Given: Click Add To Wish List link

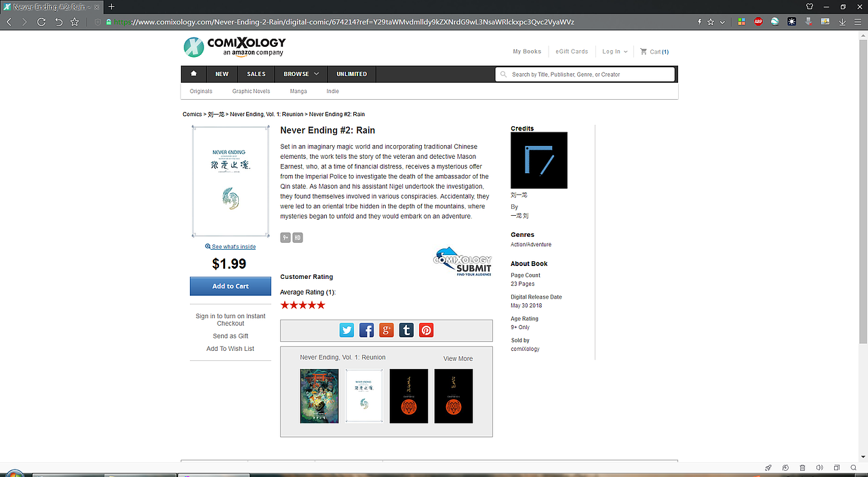Looking at the screenshot, I should (x=231, y=349).
